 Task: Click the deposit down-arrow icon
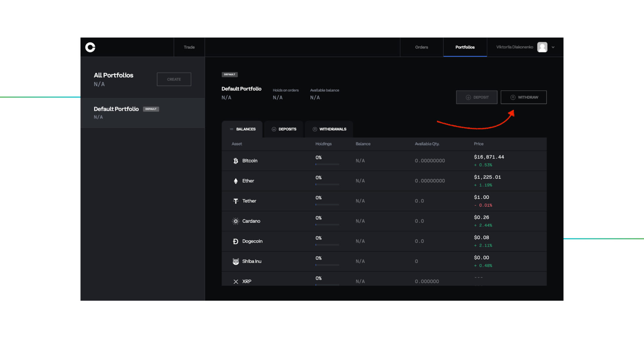[468, 97]
